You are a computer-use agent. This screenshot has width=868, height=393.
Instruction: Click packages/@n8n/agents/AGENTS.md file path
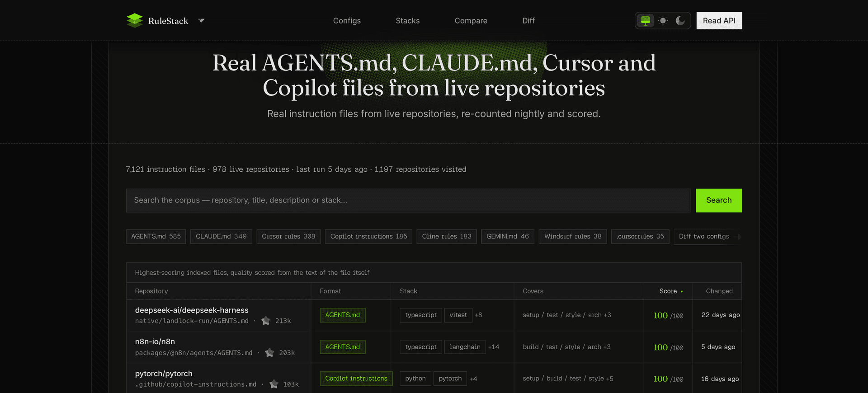[193, 353]
